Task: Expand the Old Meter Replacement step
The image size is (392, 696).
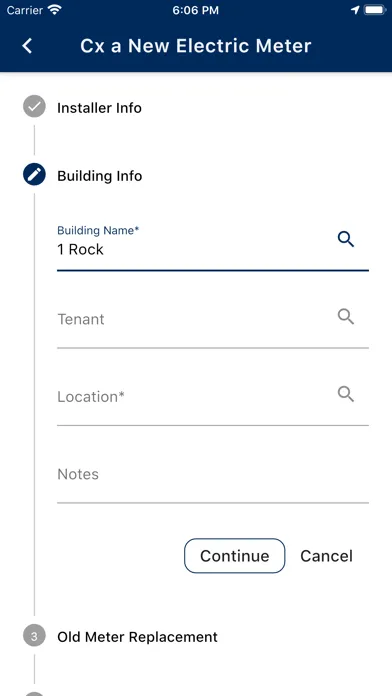Action: [x=138, y=637]
